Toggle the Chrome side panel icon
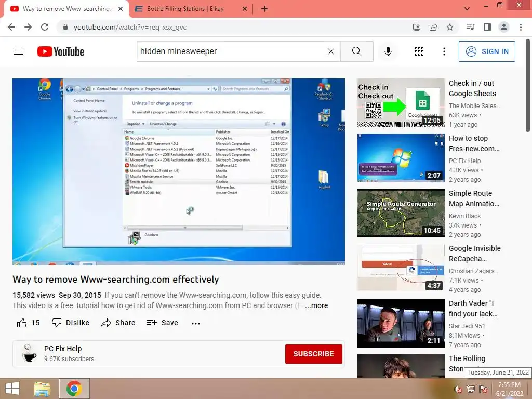Image resolution: width=532 pixels, height=399 pixels. click(x=487, y=27)
